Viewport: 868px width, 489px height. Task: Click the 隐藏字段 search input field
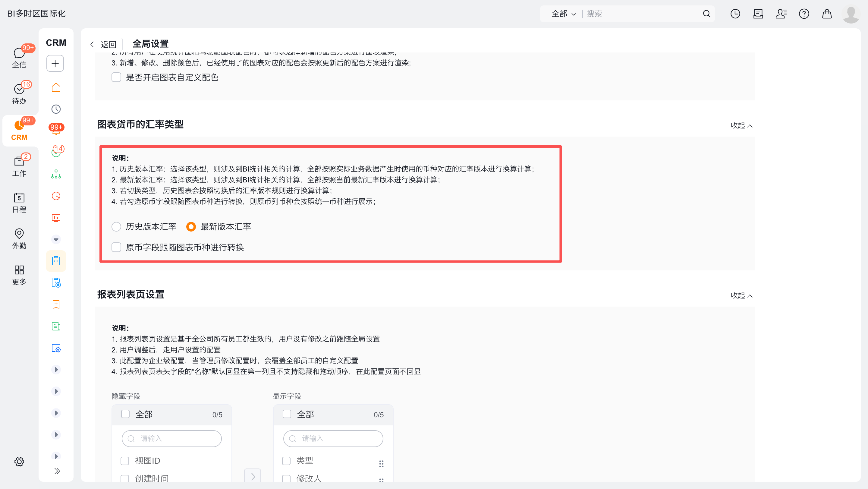(172, 438)
